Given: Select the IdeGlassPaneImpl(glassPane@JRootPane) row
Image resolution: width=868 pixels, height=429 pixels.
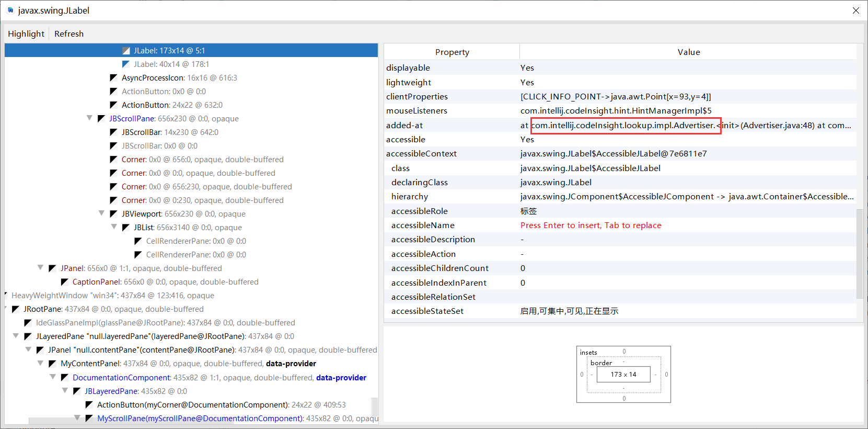Looking at the screenshot, I should point(165,322).
